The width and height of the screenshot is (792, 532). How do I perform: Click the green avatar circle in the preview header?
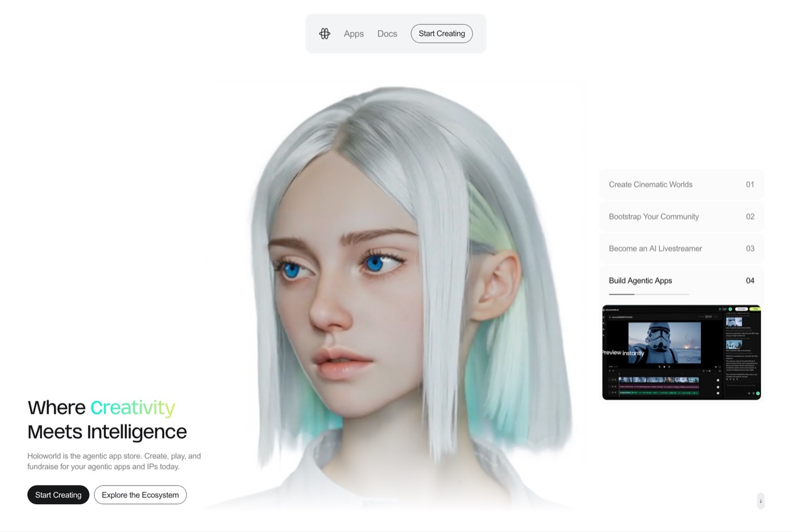730,309
